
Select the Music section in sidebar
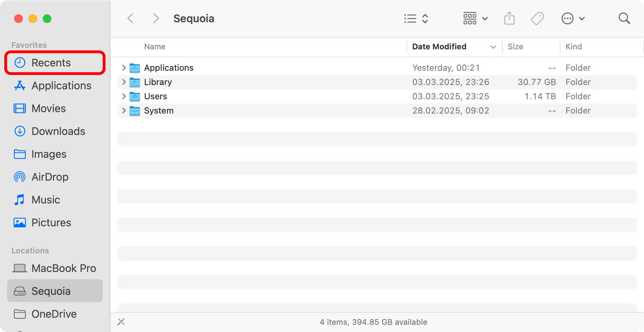click(x=46, y=200)
